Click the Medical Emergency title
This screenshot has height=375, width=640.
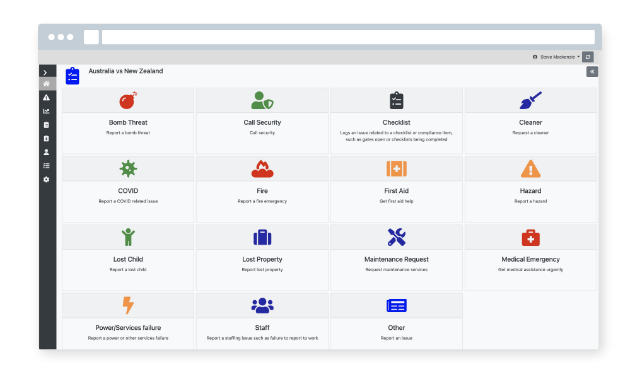click(530, 260)
